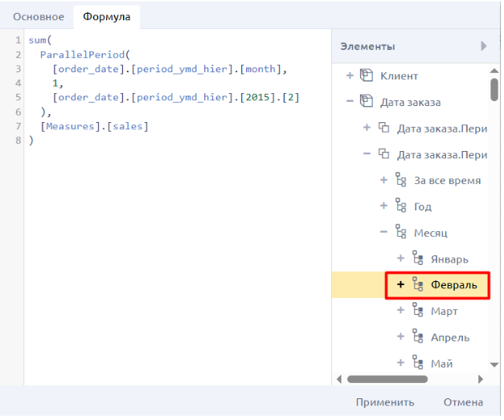This screenshot has height=420, width=504.
Task: Collapse the Дата заказа node
Action: click(x=350, y=101)
